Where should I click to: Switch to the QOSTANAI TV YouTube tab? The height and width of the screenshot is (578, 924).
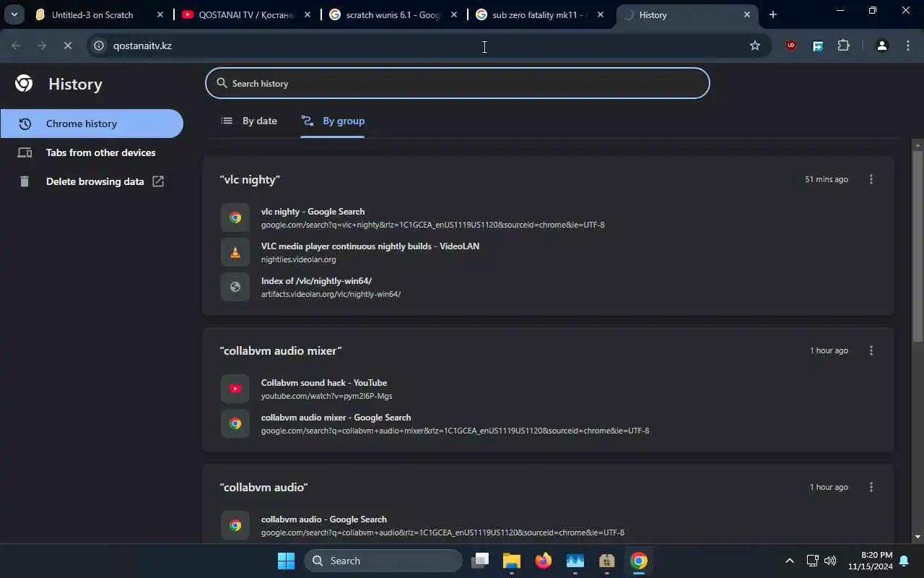coord(247,14)
